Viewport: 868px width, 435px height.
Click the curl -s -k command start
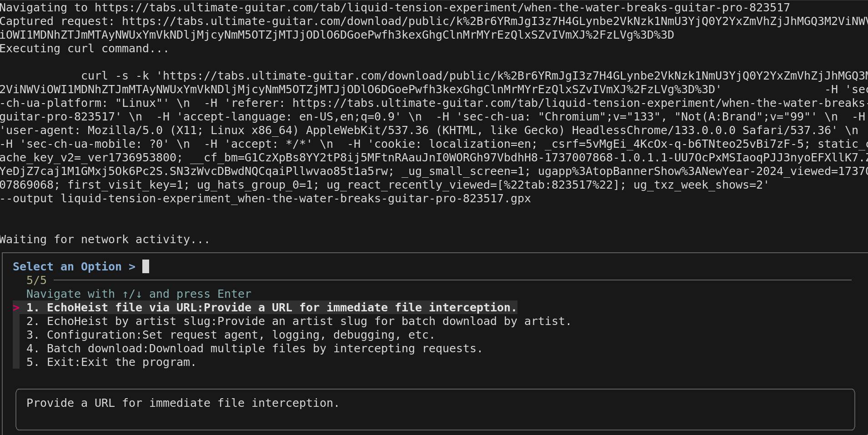pyautogui.click(x=118, y=76)
